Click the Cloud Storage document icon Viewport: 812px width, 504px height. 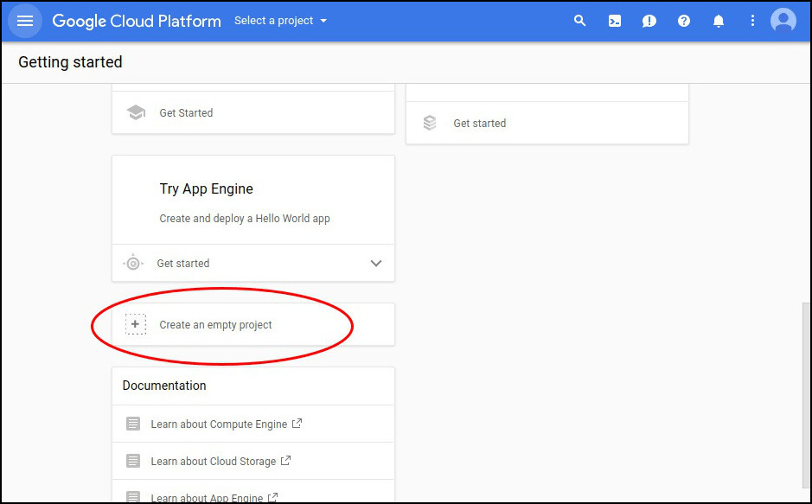click(133, 461)
